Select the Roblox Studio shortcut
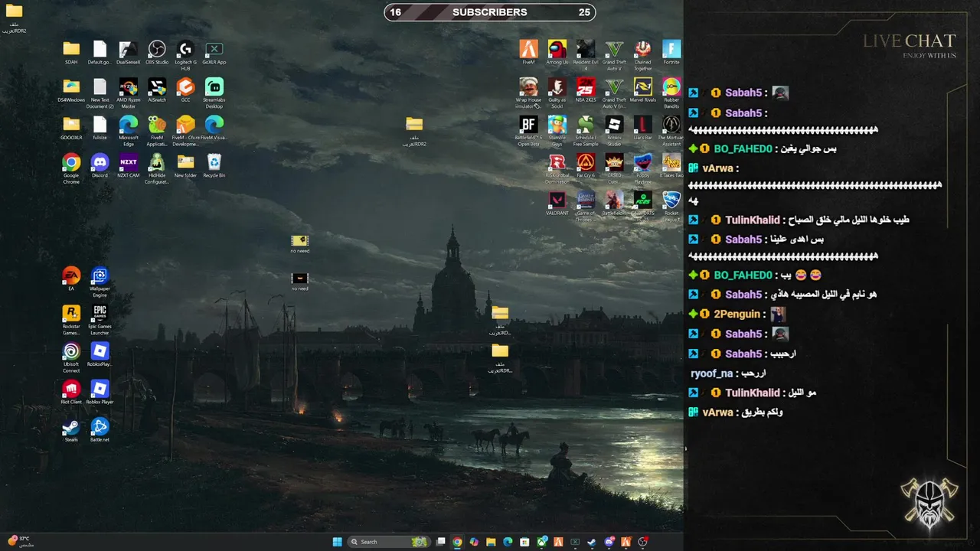 (x=614, y=131)
